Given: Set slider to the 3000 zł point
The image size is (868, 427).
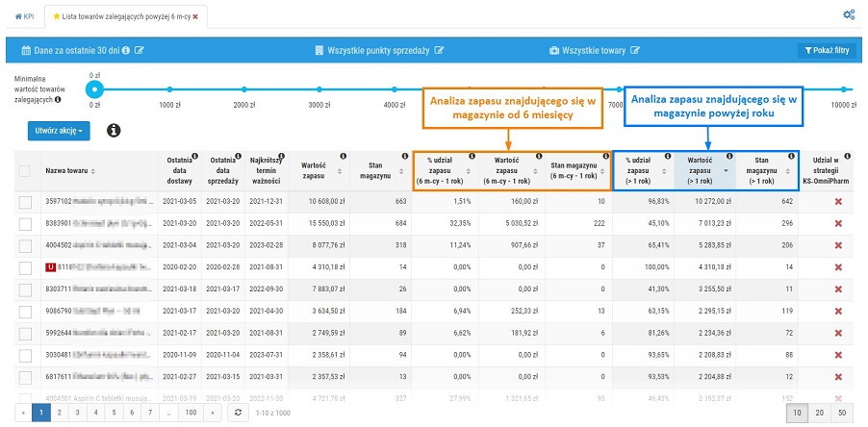Looking at the screenshot, I should pyautogui.click(x=319, y=89).
